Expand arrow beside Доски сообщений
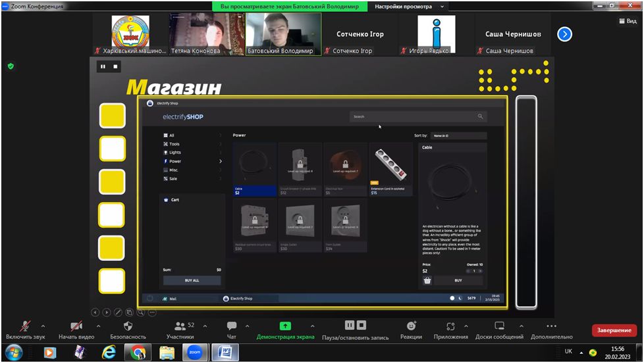The height and width of the screenshot is (363, 644). pos(522,326)
